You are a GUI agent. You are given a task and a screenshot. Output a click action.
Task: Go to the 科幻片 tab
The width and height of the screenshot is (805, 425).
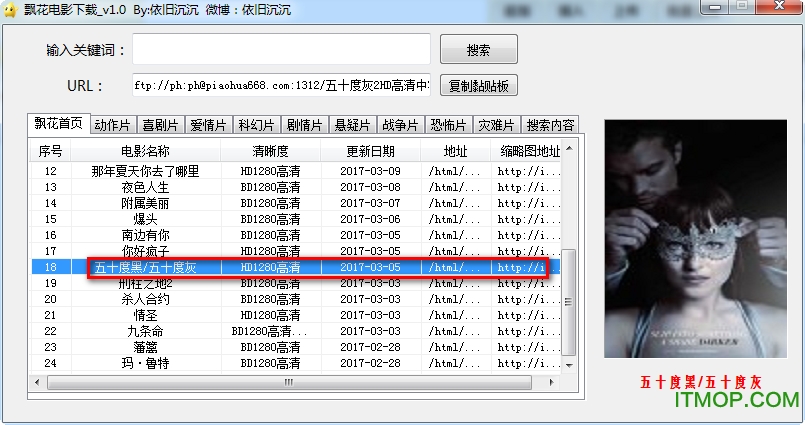(256, 125)
